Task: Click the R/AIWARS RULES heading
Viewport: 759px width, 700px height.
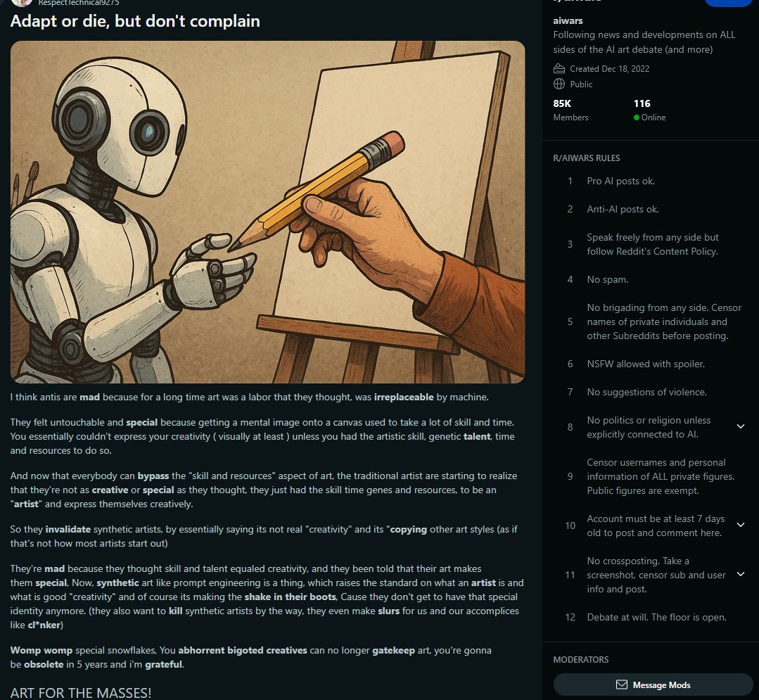Action: click(x=586, y=158)
